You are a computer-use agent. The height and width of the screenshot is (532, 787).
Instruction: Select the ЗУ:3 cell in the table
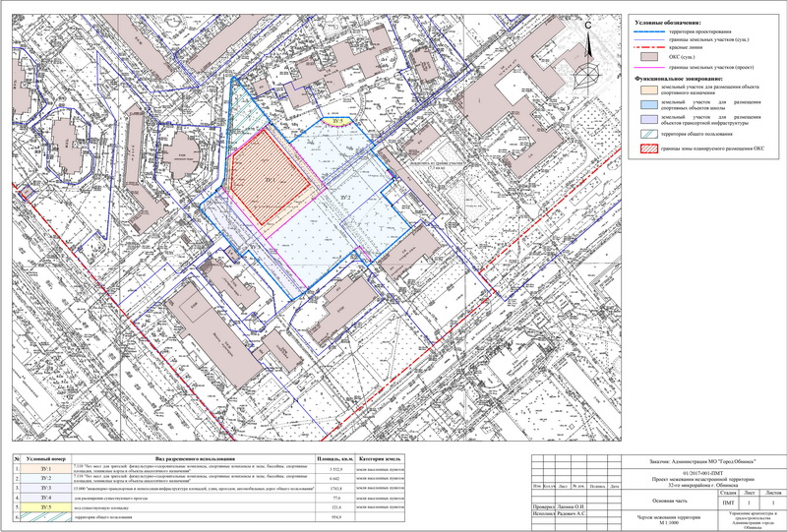point(46,489)
